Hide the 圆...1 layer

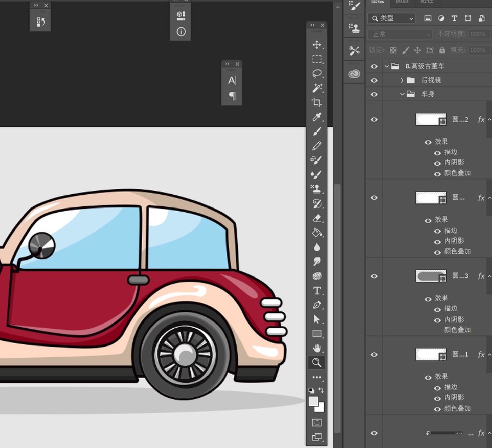pyautogui.click(x=374, y=354)
